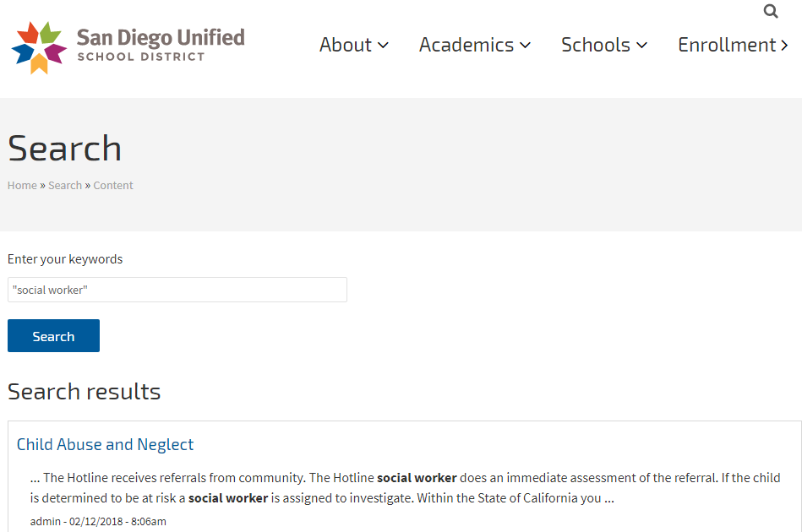This screenshot has height=532, width=802.
Task: Go to Home in the breadcrumb
Action: 22,186
